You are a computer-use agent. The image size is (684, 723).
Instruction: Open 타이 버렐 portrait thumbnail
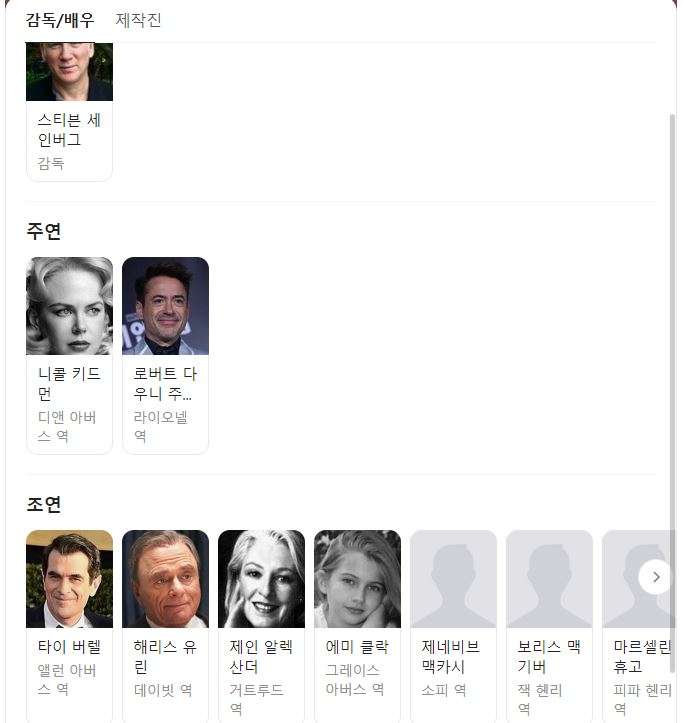coord(69,579)
